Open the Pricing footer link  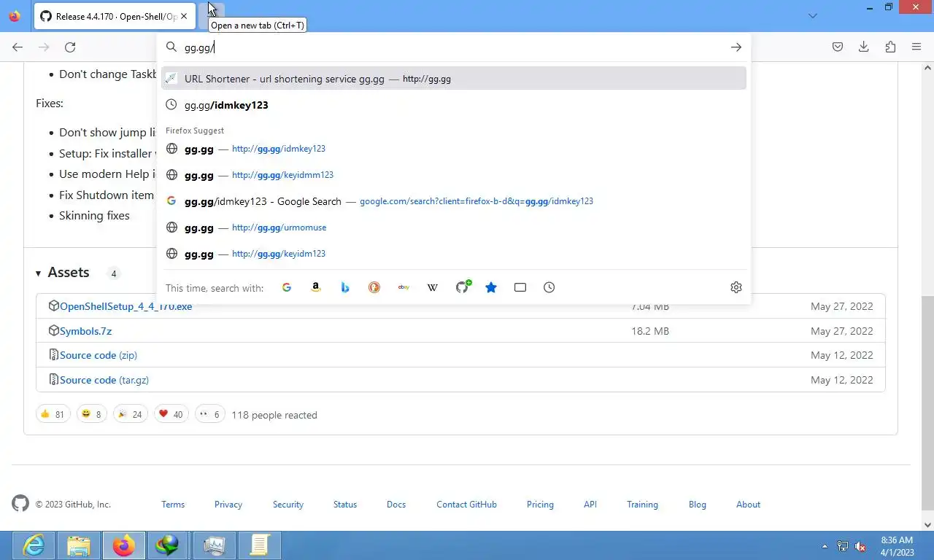click(x=540, y=505)
